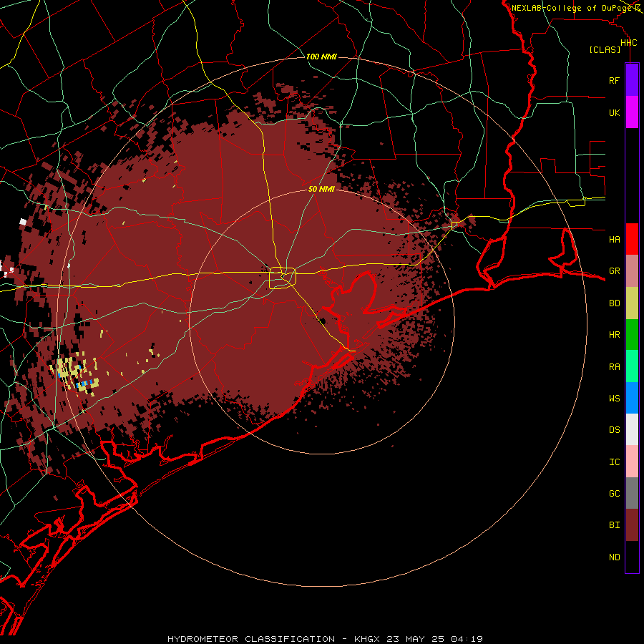Click the 100 NMI range ring label
Screen dimensions: 644x644
pyautogui.click(x=321, y=57)
